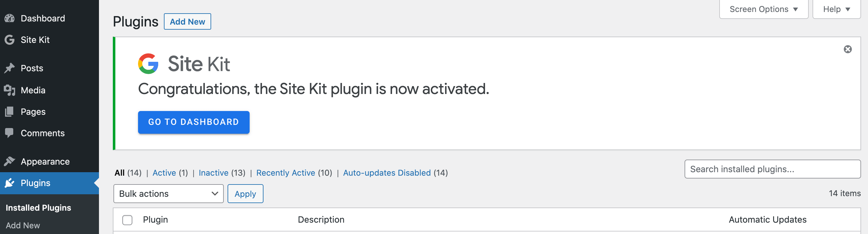The height and width of the screenshot is (234, 868).
Task: Click the Dashboard gauge icon in sidebar
Action: [9, 18]
